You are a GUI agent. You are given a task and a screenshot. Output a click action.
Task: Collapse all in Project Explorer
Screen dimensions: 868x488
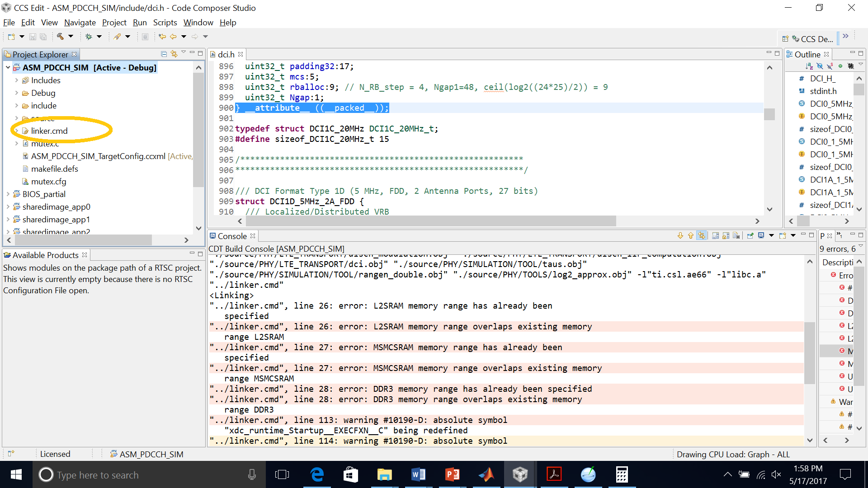pos(164,54)
